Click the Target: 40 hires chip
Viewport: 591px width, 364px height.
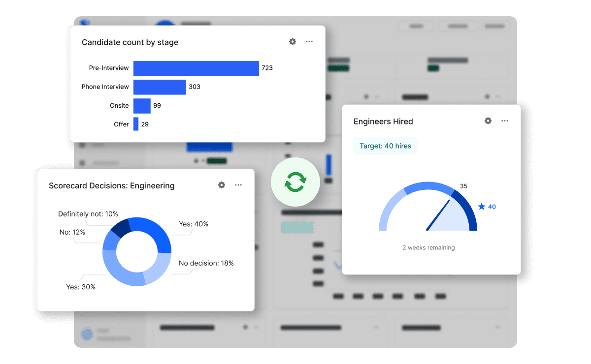click(x=385, y=146)
